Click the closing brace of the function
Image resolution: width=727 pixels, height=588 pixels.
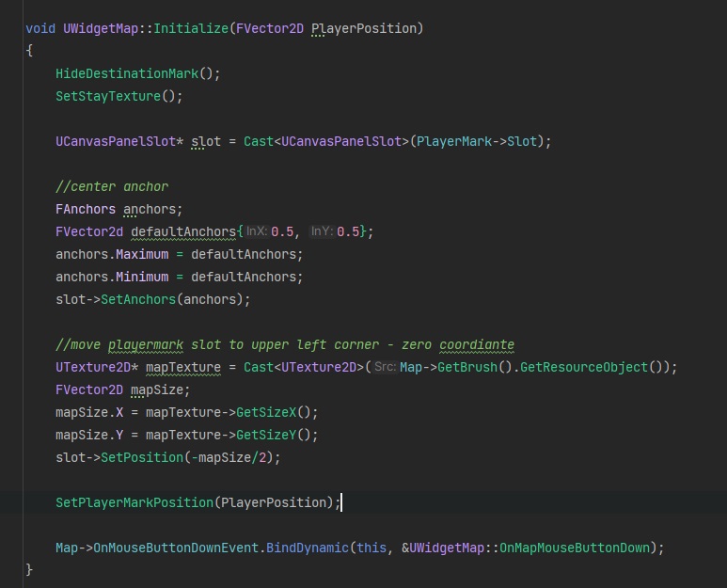click(x=29, y=569)
